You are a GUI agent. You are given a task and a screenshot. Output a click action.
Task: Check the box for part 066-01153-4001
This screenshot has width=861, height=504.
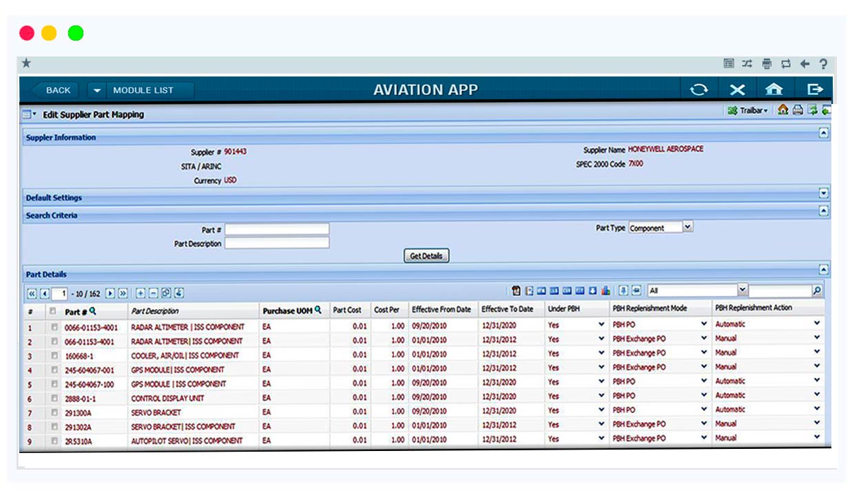pyautogui.click(x=54, y=342)
